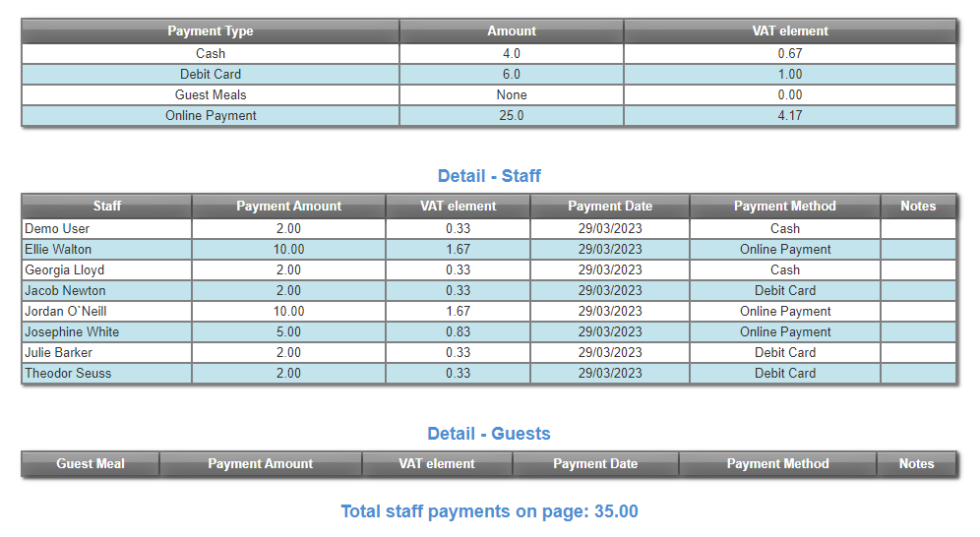Click the Detail - Staff heading
The width and height of the screenshot is (980, 537).
(x=489, y=176)
